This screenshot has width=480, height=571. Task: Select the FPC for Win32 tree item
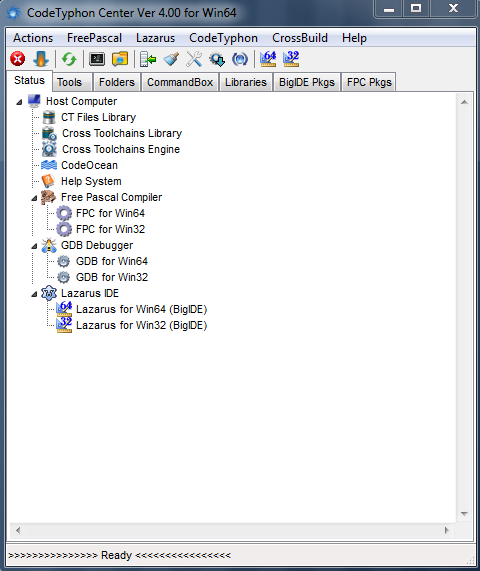coord(110,229)
